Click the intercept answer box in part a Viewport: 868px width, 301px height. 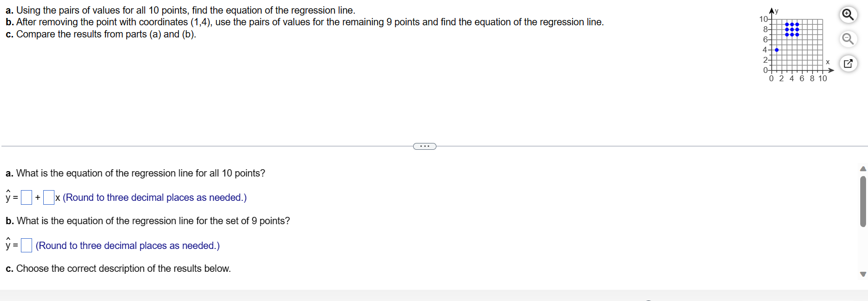tap(26, 197)
